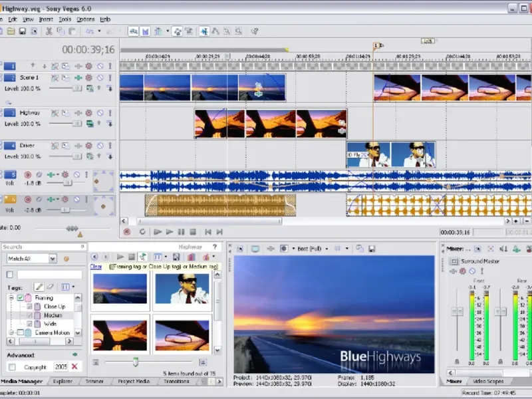
Task: Click the red X beside Copyright field
Action: 74,366
